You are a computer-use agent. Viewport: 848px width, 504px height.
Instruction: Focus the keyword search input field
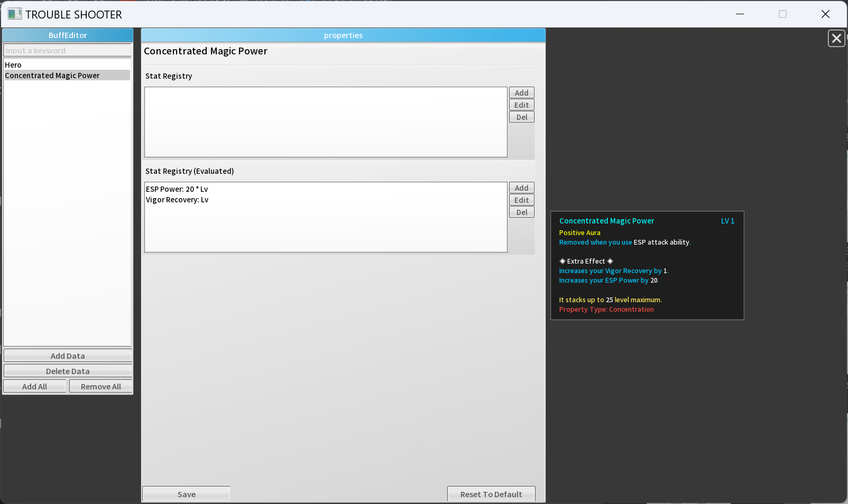68,51
